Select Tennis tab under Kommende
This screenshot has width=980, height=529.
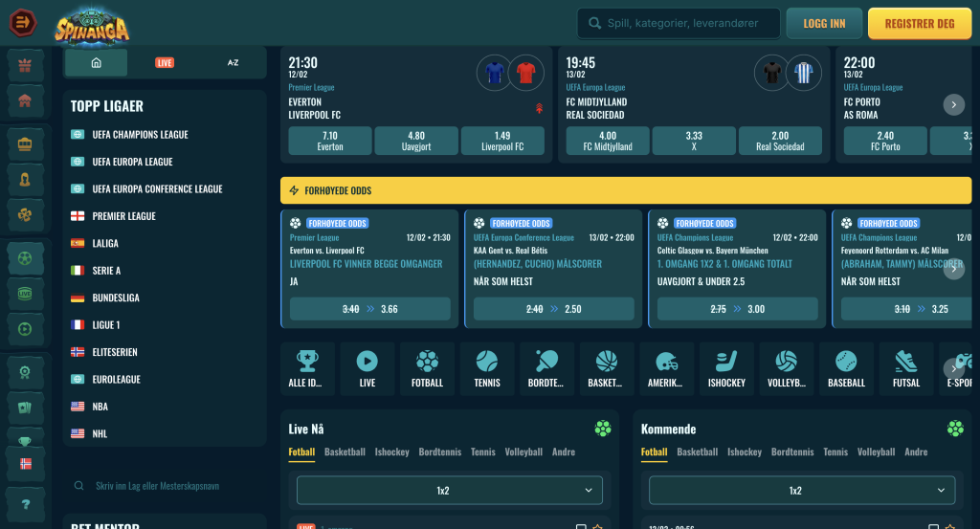(x=835, y=452)
